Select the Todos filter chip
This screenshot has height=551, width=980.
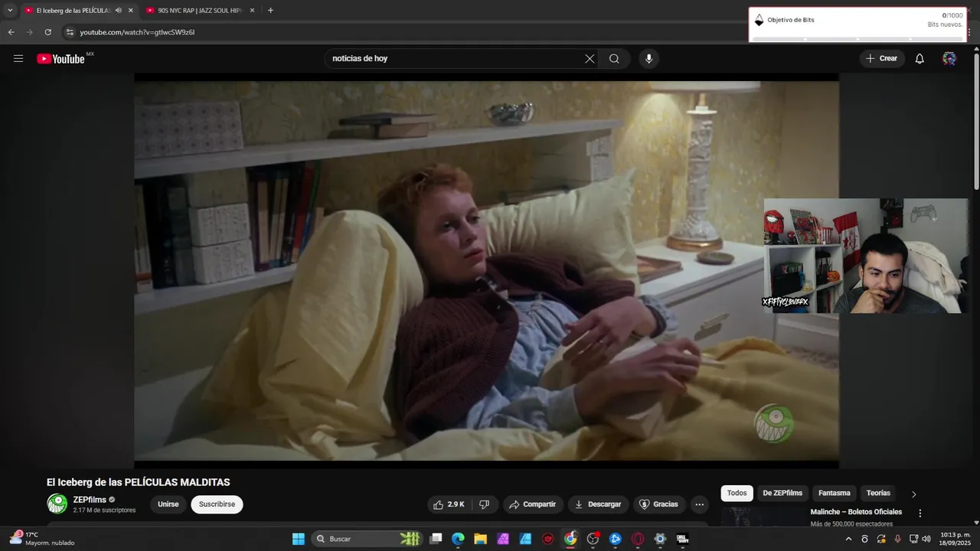tap(737, 494)
